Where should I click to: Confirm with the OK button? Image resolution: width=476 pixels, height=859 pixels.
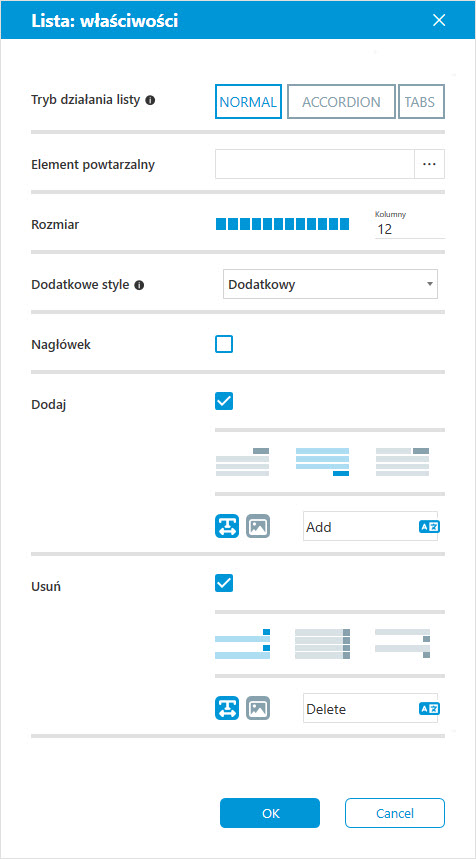[x=270, y=812]
